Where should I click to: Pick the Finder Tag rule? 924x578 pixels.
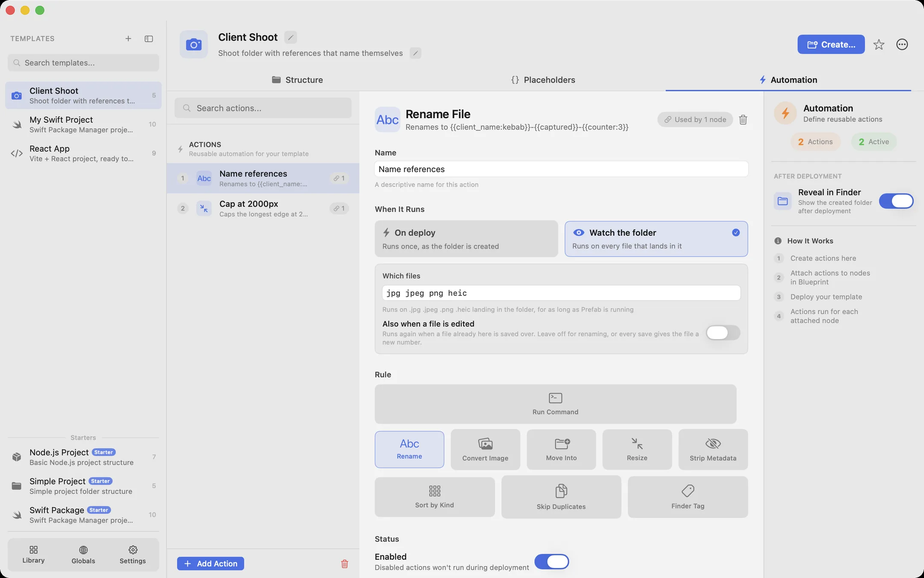coord(688,497)
